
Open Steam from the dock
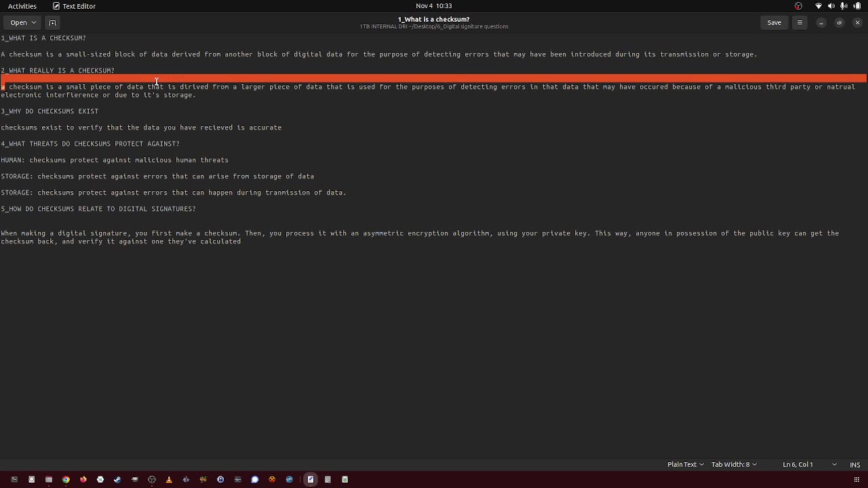pos(117,479)
